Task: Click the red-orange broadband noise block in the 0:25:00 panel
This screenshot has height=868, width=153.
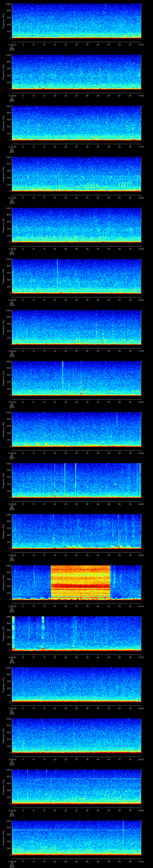Action: tap(81, 582)
